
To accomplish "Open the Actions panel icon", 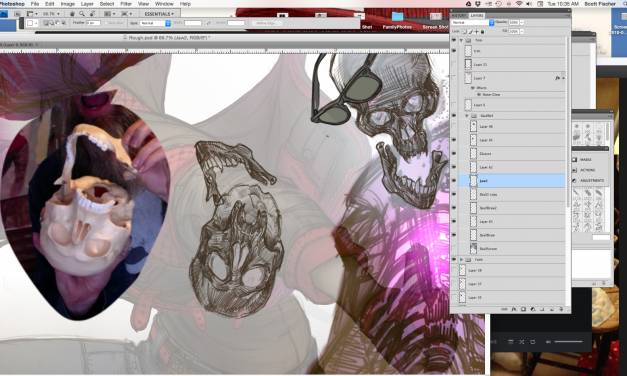I will click(575, 170).
